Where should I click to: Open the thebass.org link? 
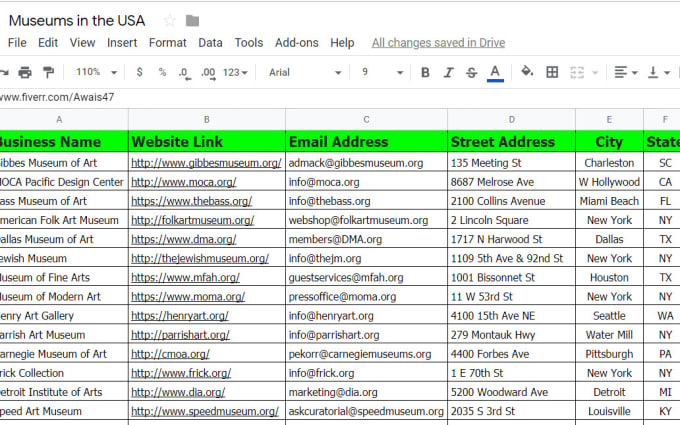[192, 201]
